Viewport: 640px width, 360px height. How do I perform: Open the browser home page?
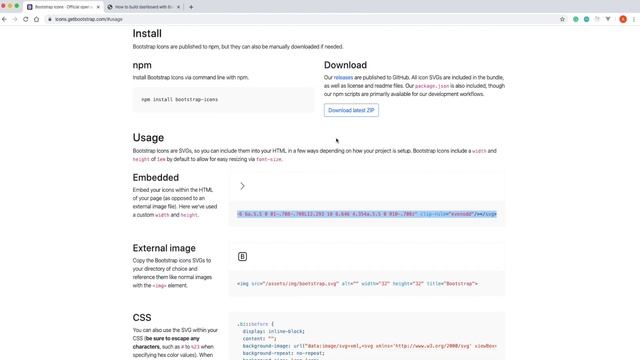36,19
